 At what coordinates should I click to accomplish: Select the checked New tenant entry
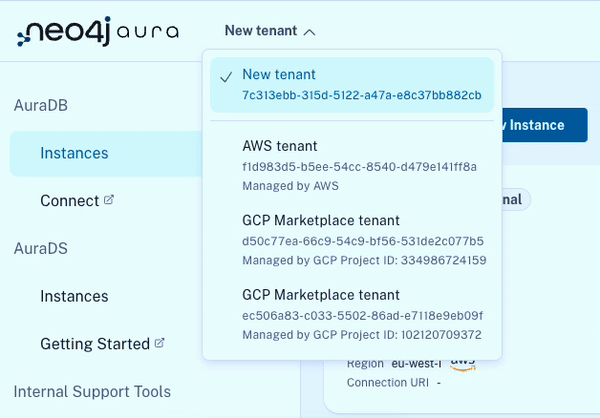click(x=352, y=85)
